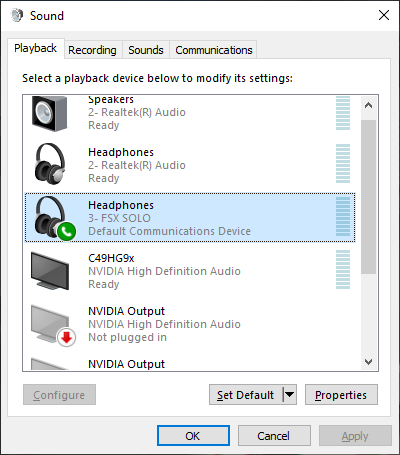Click the scroll down arrow in device list
Screen dimensions: 400x455
coord(368,361)
